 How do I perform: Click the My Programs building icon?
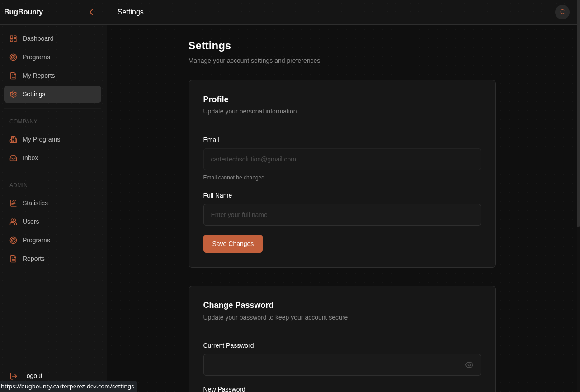pyautogui.click(x=13, y=139)
